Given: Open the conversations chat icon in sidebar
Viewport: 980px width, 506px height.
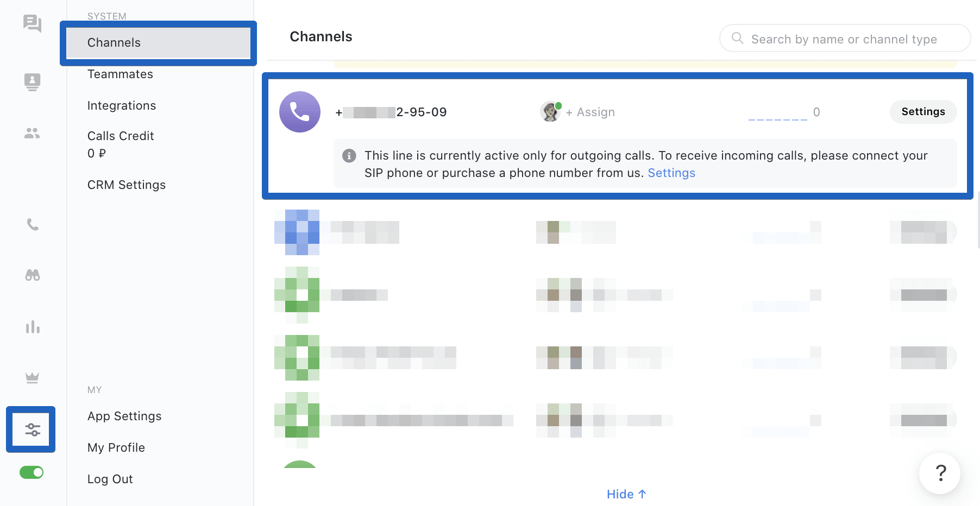Looking at the screenshot, I should click(x=33, y=23).
